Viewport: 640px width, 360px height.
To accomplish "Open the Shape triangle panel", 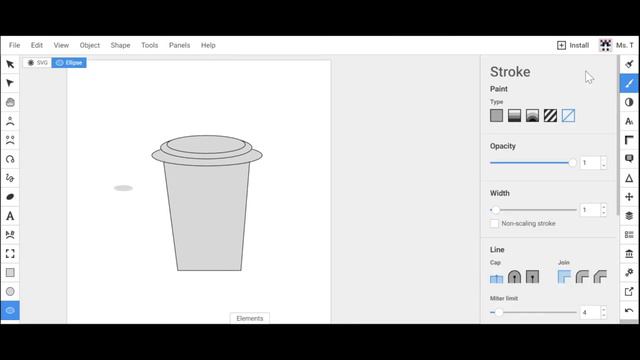I will pos(629,178).
